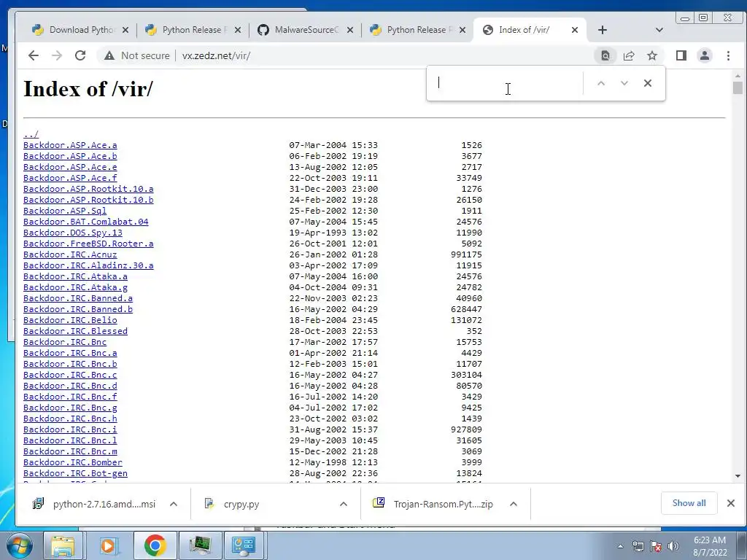Open the Backdoor.DOS.Spy.13 link
The image size is (747, 560).
pos(73,233)
